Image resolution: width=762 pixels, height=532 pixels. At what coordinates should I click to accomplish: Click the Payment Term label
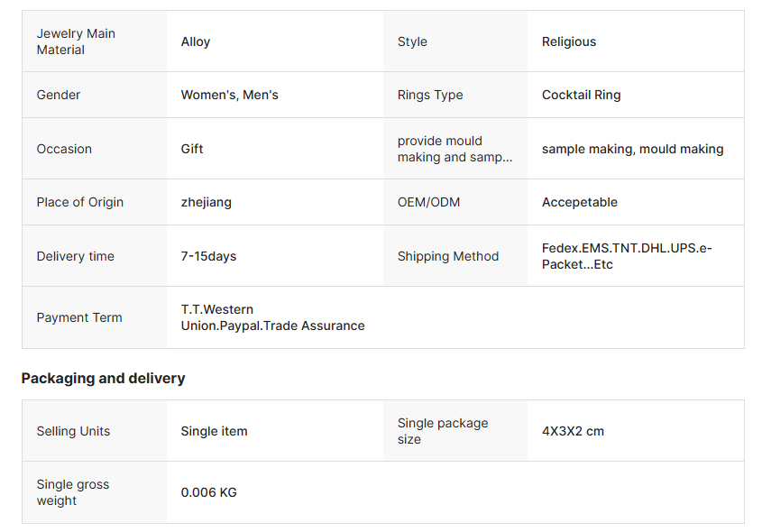pos(79,317)
